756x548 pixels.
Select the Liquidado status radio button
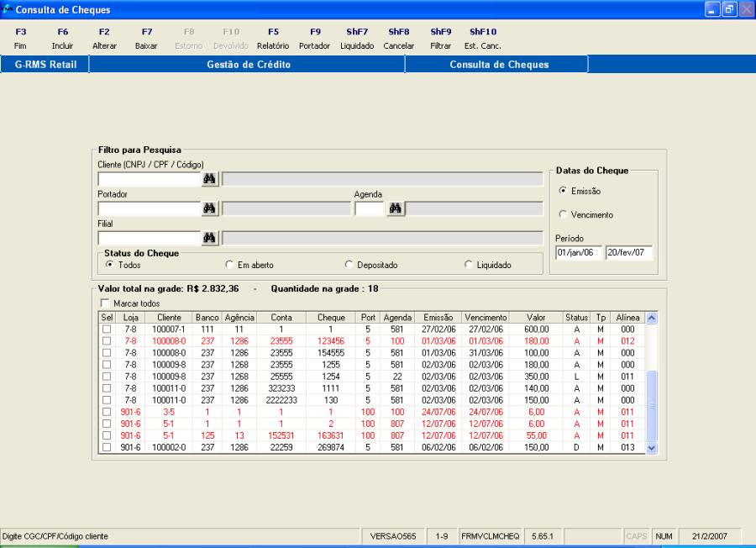point(469,265)
